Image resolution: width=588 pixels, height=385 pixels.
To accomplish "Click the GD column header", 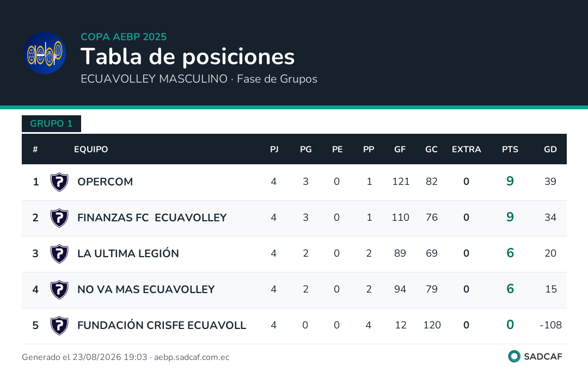I will [550, 150].
